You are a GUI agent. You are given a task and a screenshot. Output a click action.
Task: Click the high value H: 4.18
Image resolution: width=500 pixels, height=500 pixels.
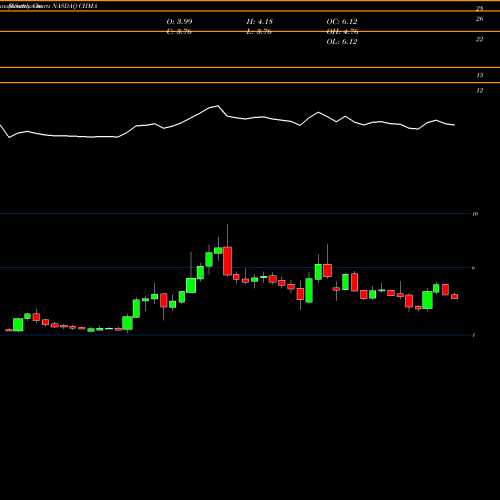[x=260, y=22]
